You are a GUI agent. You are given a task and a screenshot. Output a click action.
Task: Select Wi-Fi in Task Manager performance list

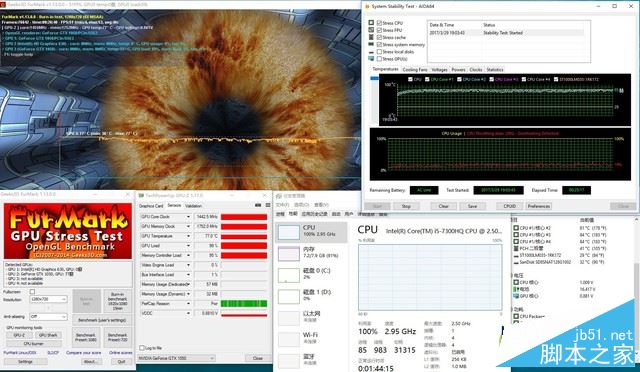pos(312,338)
